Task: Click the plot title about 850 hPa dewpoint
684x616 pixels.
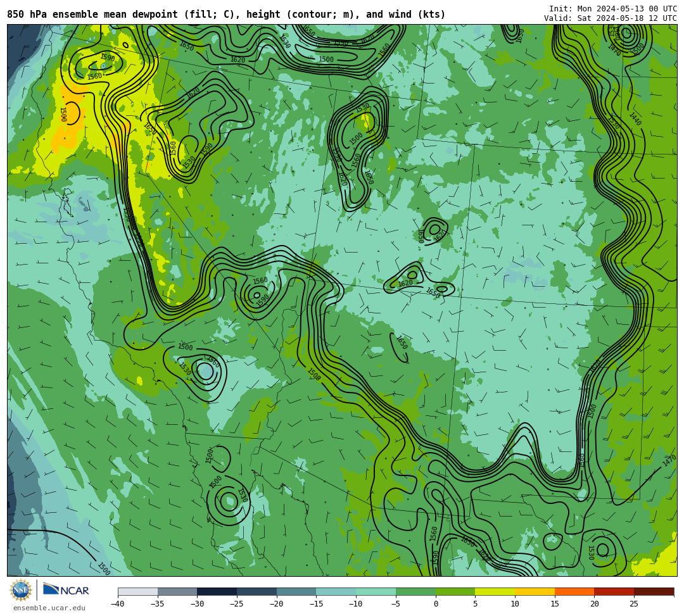Action: tap(226, 15)
